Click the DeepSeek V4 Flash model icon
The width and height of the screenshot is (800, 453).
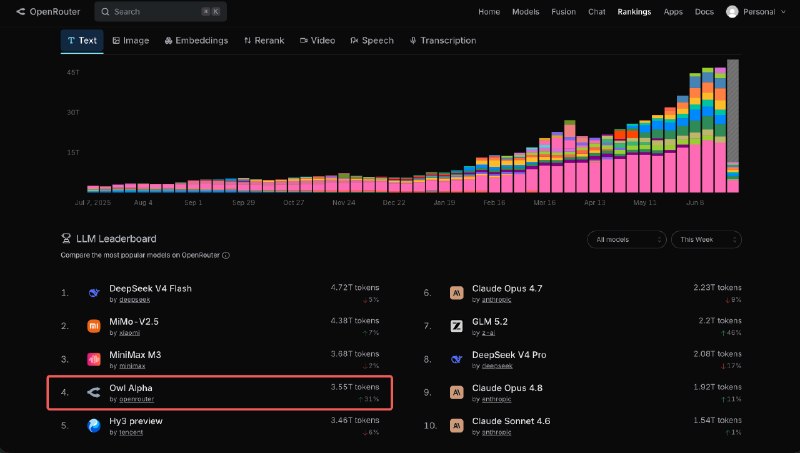[94, 293]
